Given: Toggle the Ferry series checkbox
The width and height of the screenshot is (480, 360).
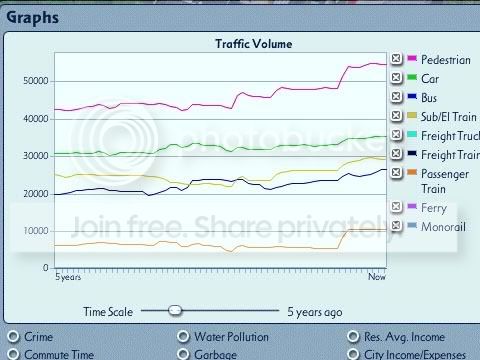Looking at the screenshot, I should (396, 207).
